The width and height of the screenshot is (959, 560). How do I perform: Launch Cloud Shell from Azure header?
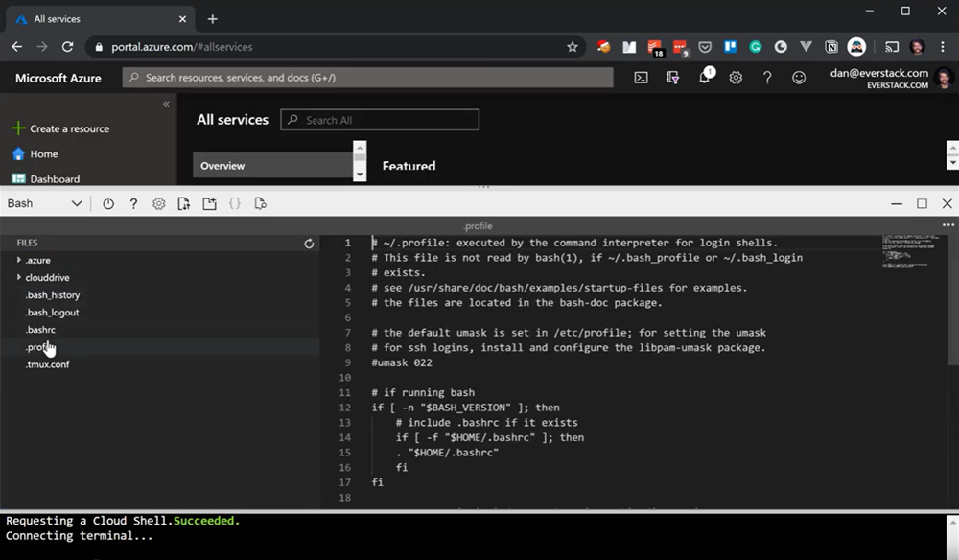(x=641, y=78)
